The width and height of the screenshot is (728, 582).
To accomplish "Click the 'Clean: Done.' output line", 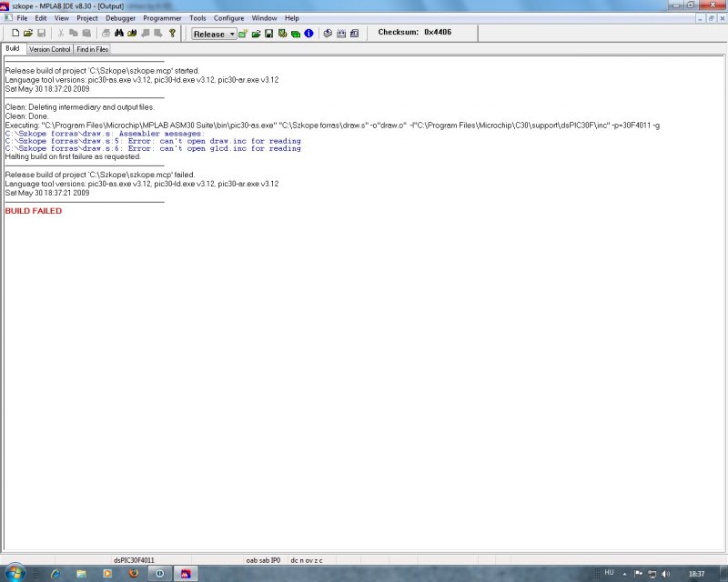I will [x=26, y=116].
